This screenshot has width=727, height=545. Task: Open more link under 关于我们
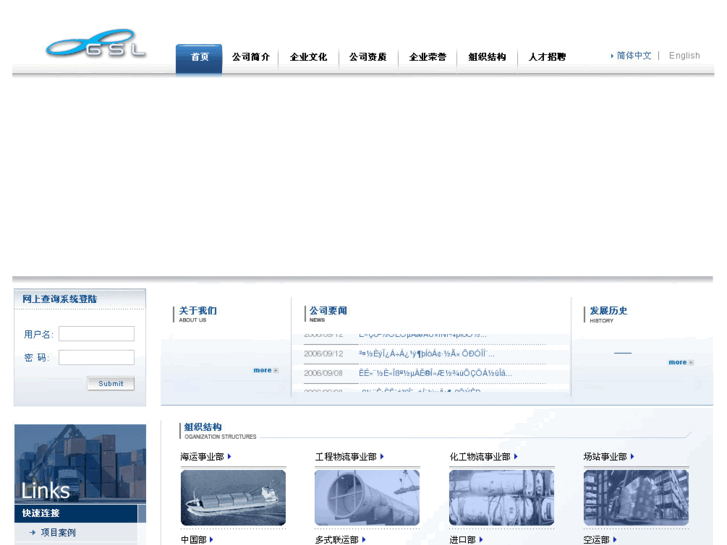click(x=266, y=370)
